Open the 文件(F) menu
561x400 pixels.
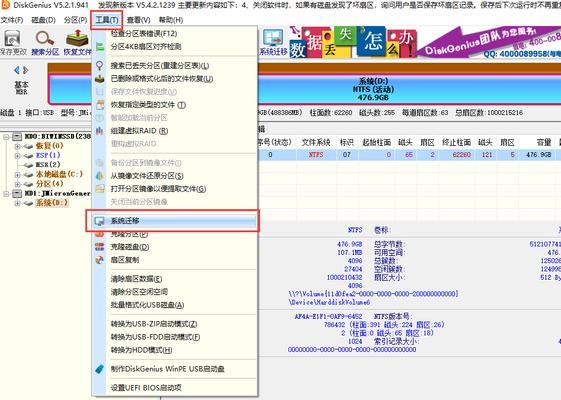pos(12,20)
